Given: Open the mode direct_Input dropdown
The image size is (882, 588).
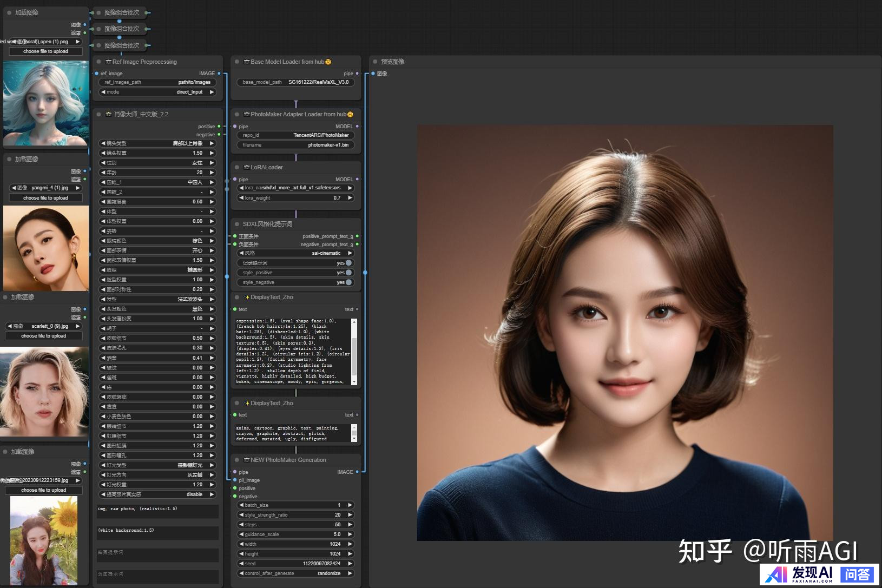Looking at the screenshot, I should click(x=157, y=92).
